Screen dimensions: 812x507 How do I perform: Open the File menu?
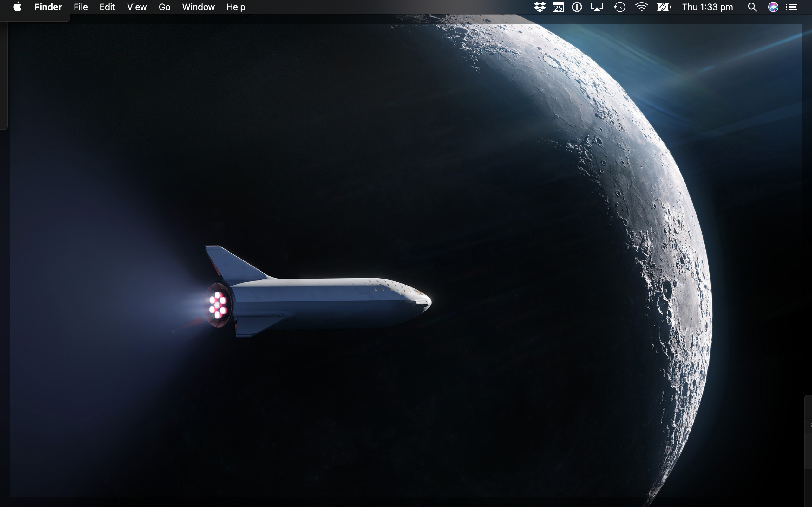pyautogui.click(x=81, y=7)
